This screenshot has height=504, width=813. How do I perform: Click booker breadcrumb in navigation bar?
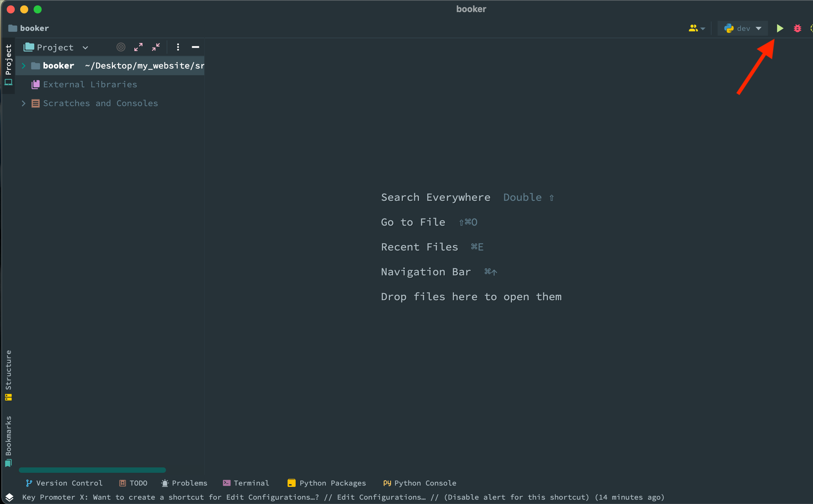29,28
